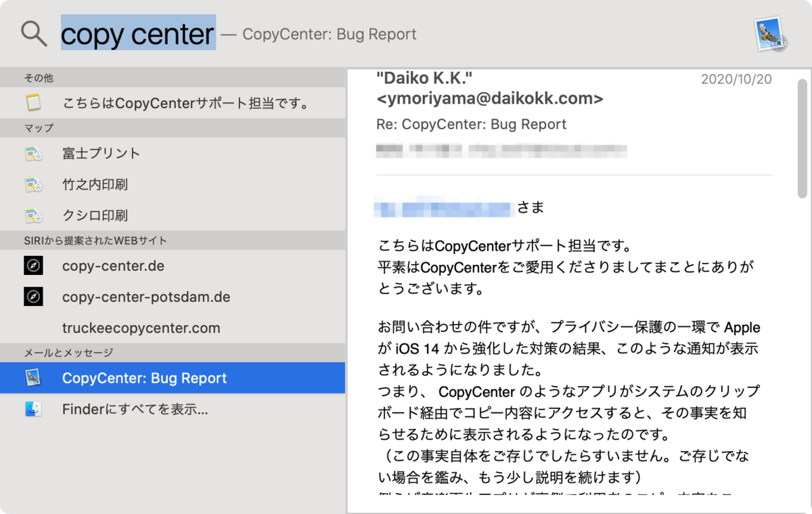Open copy-center-potsdam.de suggested website
The image size is (812, 514).
(173, 297)
